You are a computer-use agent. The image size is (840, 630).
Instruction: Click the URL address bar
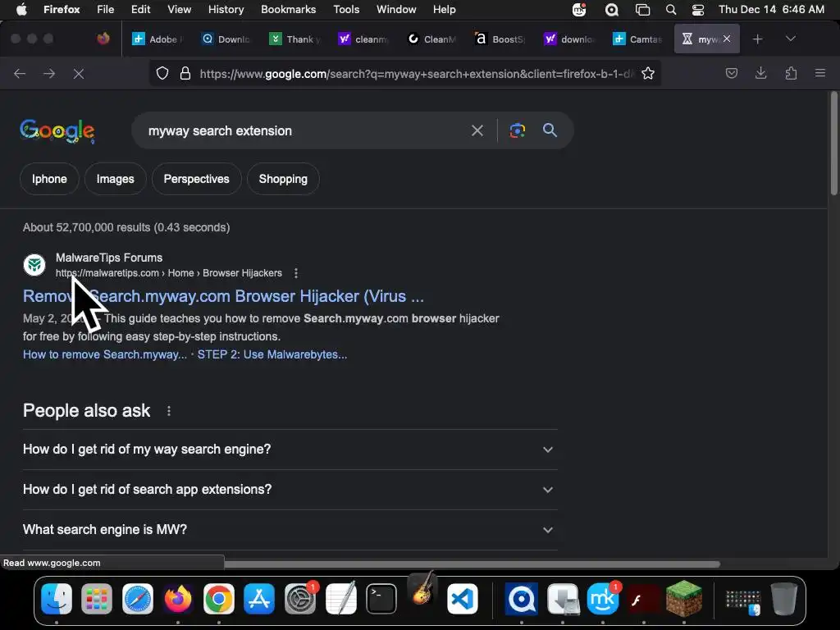tap(415, 73)
